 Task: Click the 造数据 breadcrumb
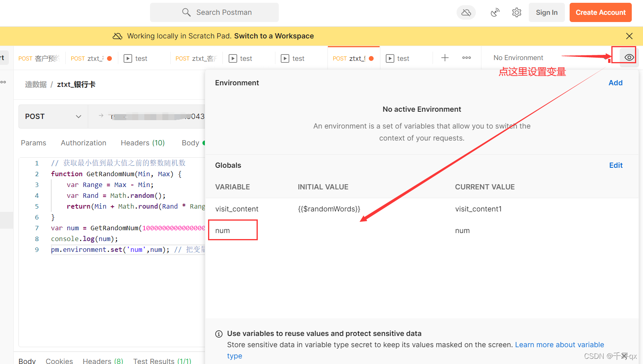36,84
